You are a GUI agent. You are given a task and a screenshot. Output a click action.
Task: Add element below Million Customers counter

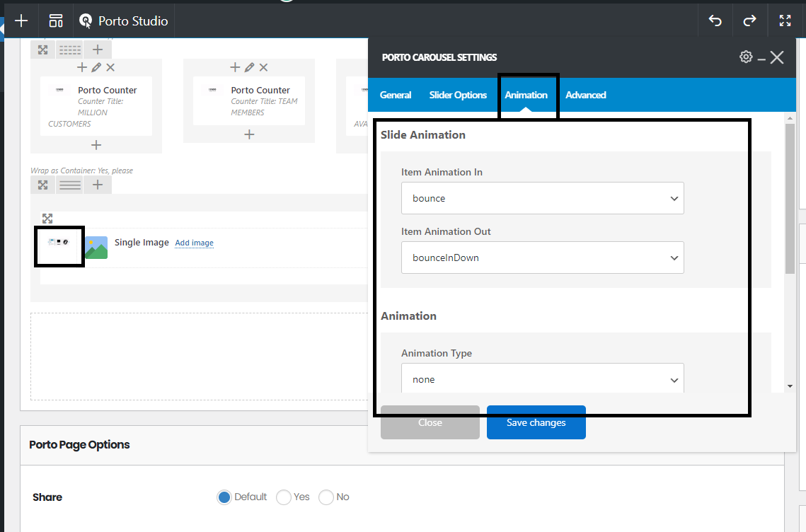pos(96,145)
